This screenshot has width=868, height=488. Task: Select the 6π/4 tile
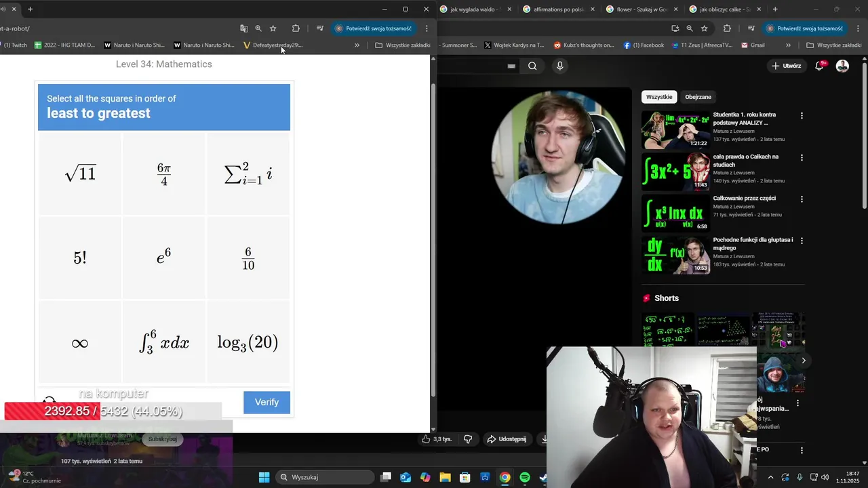pos(164,174)
